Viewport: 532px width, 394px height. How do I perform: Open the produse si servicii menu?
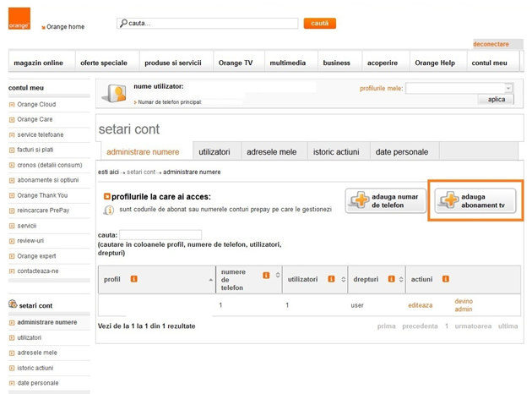173,63
